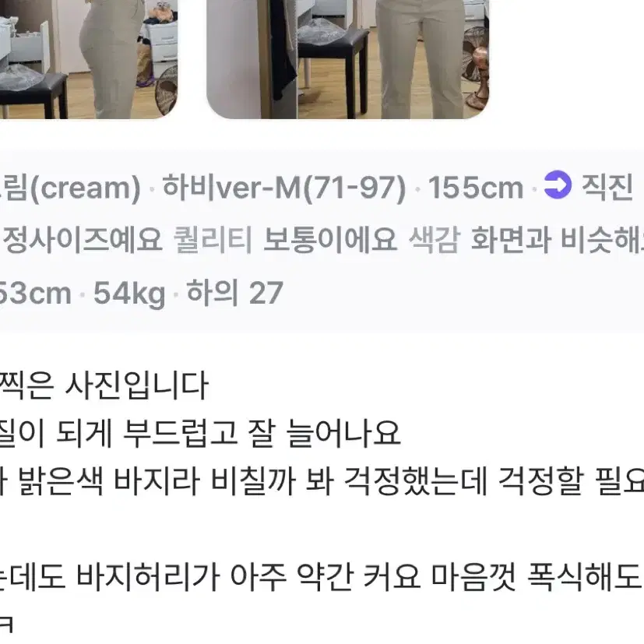Click the 하의 27 bottom size info
The image size is (644, 644).
[234, 292]
